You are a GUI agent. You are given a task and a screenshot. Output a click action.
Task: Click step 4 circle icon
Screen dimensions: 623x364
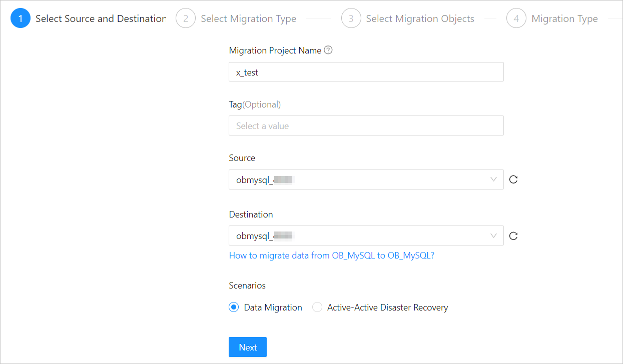click(x=516, y=18)
